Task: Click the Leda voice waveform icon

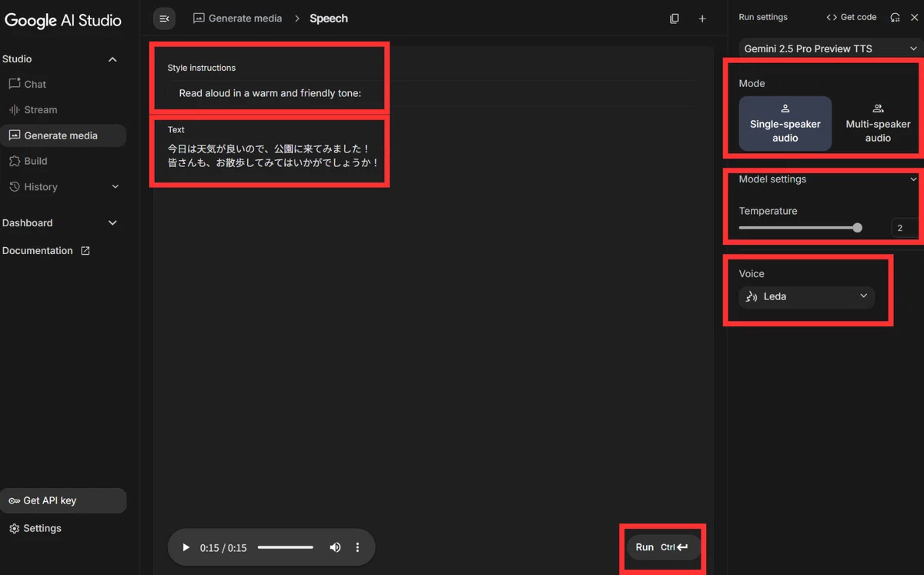Action: pos(752,296)
